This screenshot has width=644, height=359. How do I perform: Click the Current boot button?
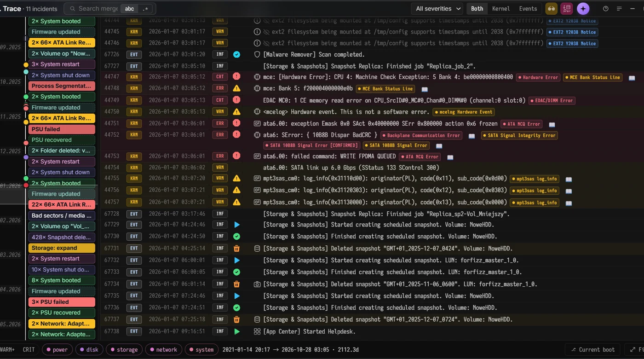pos(592,350)
